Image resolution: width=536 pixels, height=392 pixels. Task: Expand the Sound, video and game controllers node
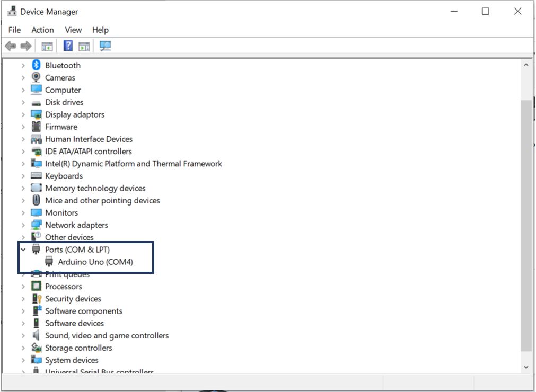pos(23,336)
